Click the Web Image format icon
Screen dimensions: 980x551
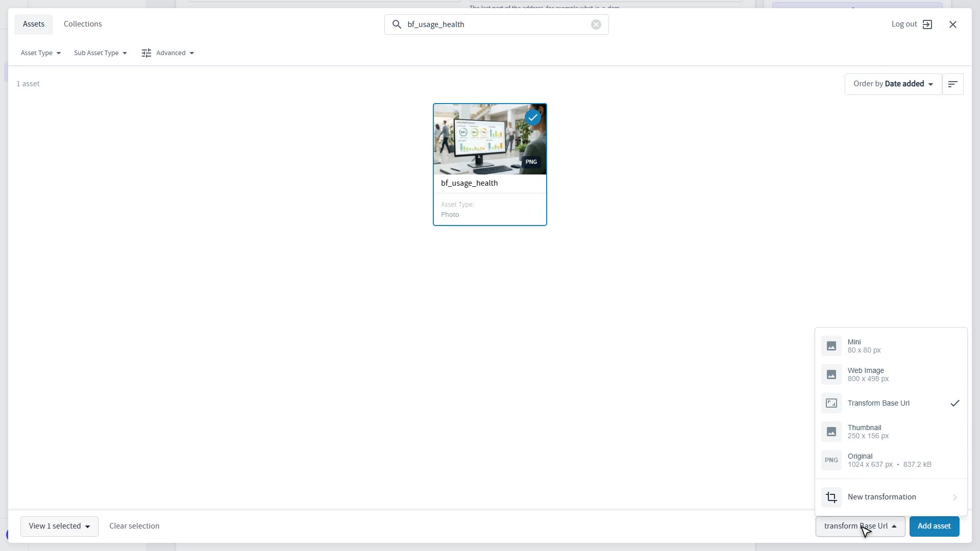[831, 374]
